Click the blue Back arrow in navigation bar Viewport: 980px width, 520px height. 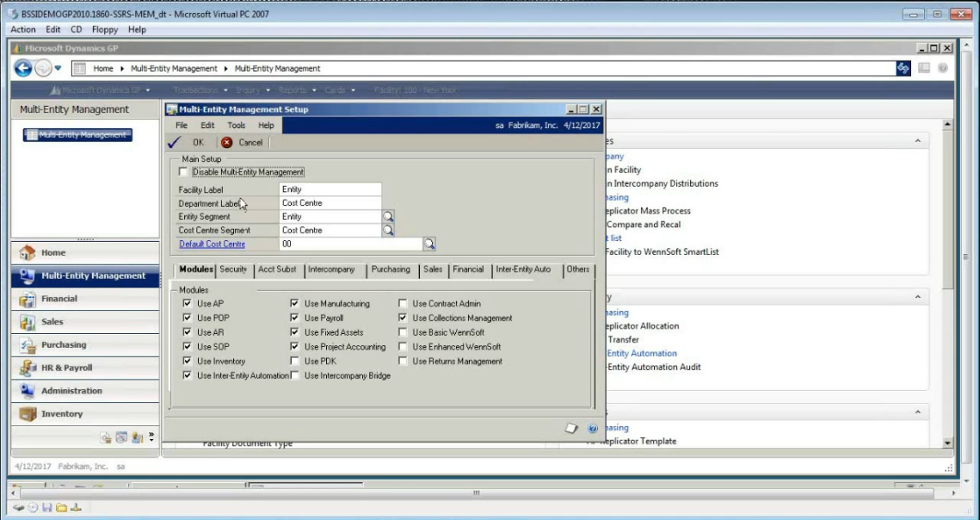click(x=23, y=68)
